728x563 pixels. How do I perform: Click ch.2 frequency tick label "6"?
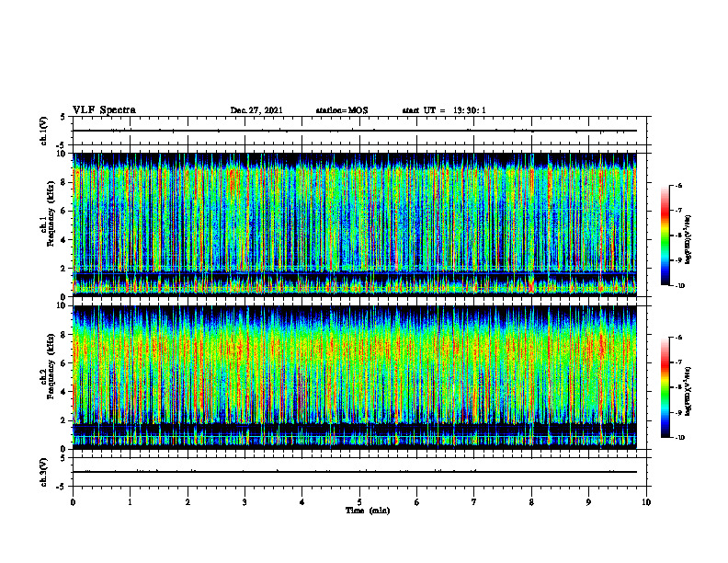(64, 363)
